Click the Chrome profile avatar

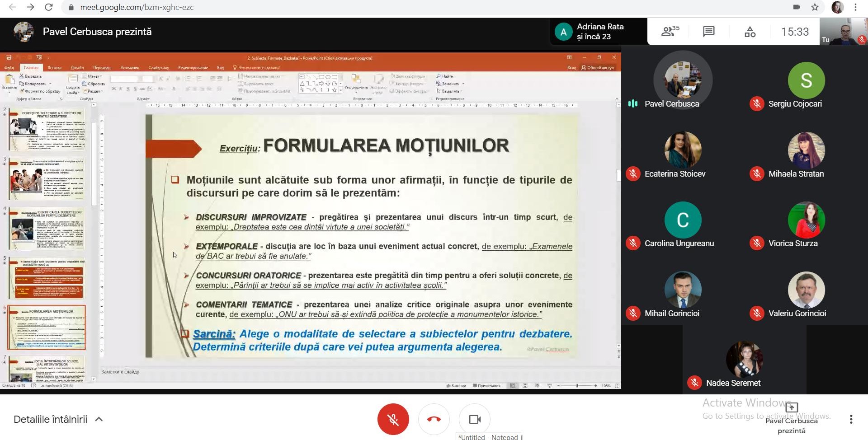(837, 7)
